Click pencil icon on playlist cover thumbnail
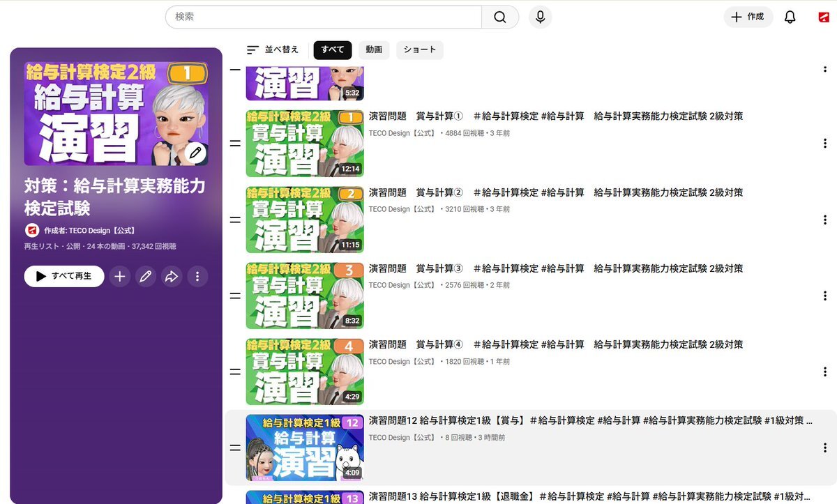The width and height of the screenshot is (837, 504). (196, 152)
